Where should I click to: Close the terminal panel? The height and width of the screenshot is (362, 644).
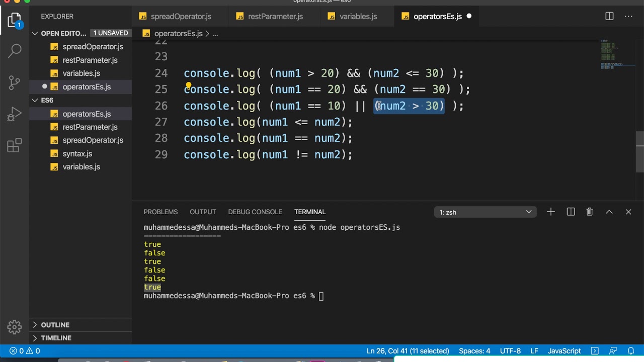tap(628, 212)
